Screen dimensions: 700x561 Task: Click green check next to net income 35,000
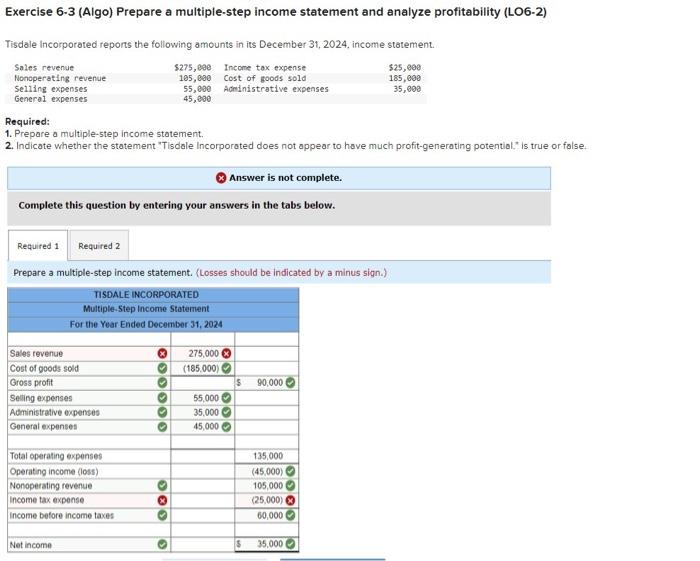pyautogui.click(x=290, y=544)
